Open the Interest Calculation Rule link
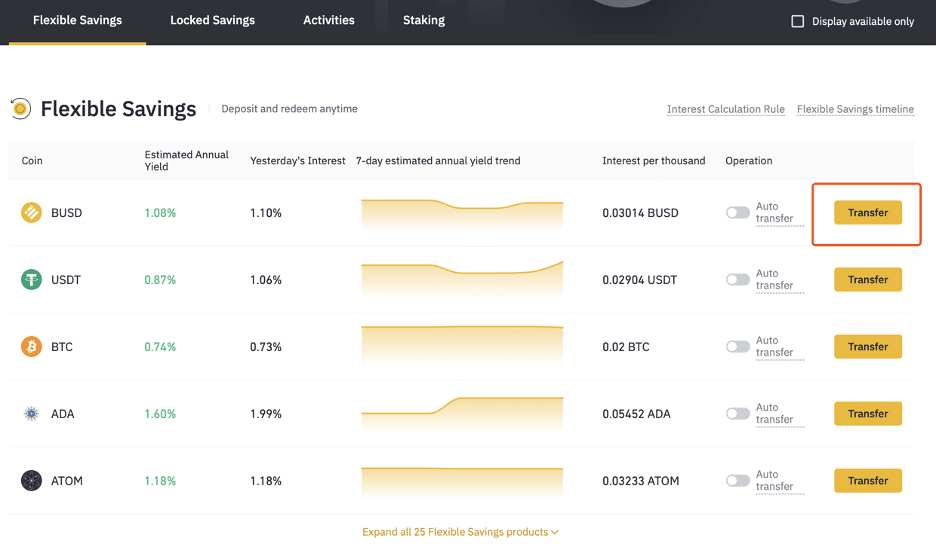 click(x=726, y=109)
